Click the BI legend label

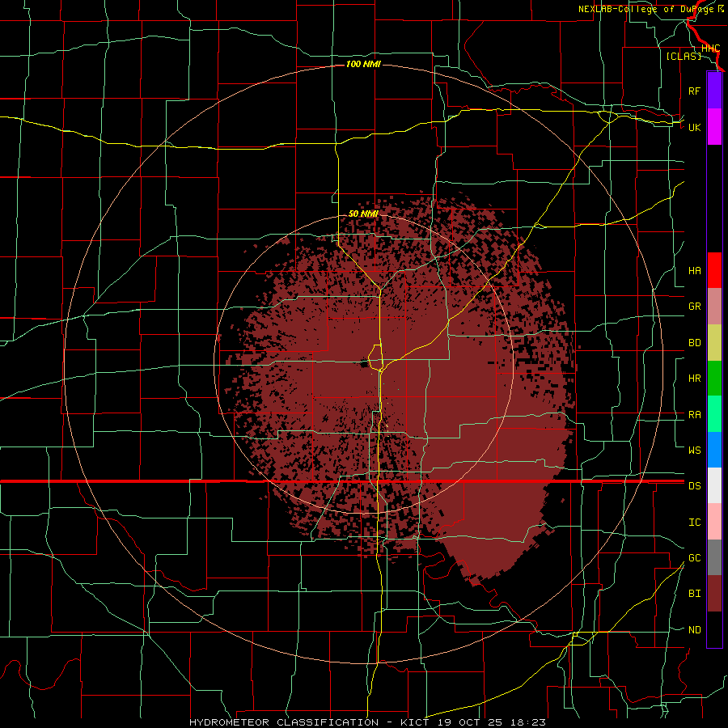[694, 594]
